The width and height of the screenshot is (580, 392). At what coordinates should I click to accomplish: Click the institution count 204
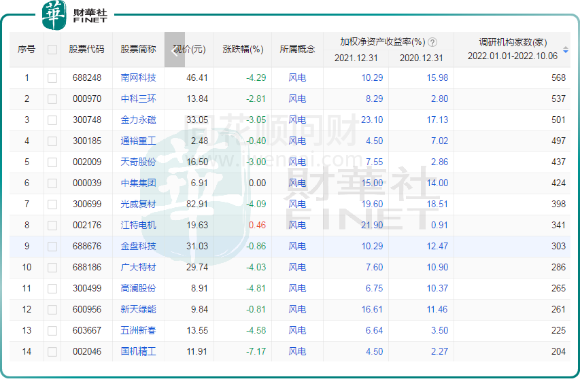click(x=558, y=351)
